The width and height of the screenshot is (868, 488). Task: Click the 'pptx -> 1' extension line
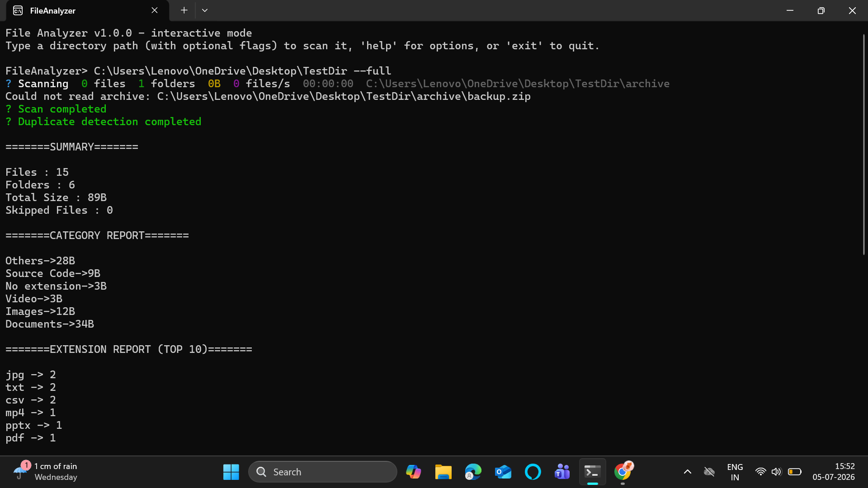coord(34,425)
